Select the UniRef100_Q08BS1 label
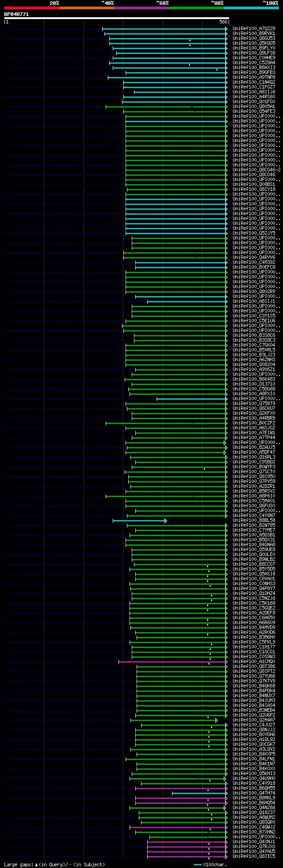Screen dimensions: 283x868 (254, 184)
